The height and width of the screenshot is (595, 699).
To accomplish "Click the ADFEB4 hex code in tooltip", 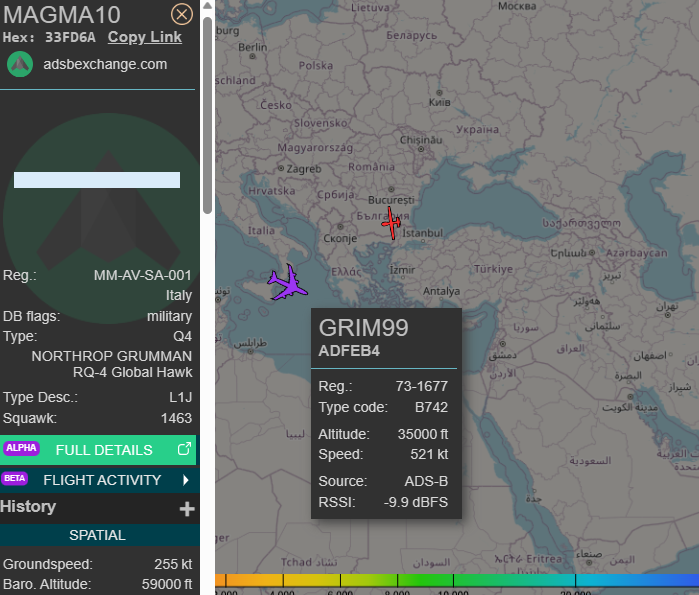I will click(x=349, y=351).
